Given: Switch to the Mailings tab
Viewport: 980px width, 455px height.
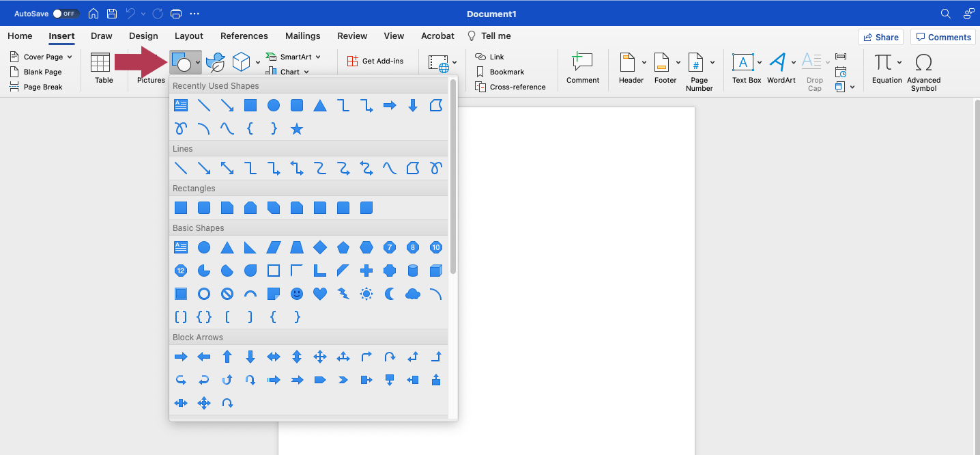Looking at the screenshot, I should tap(302, 36).
